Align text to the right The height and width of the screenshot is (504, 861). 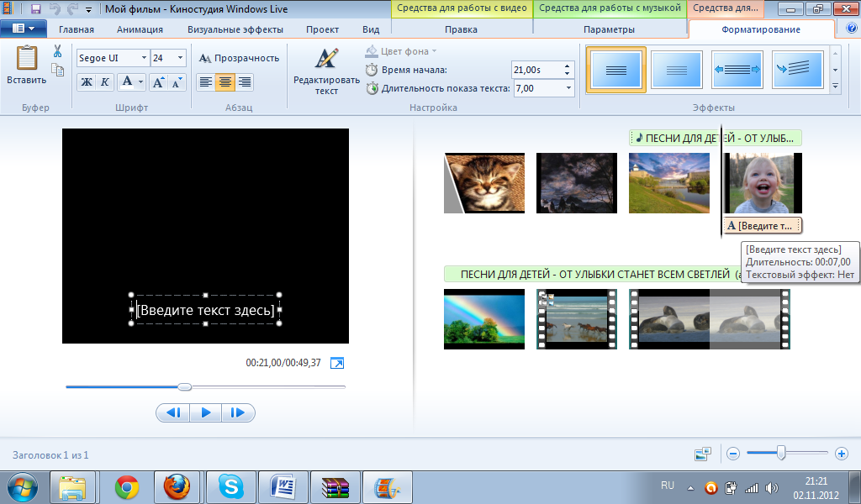pyautogui.click(x=245, y=82)
